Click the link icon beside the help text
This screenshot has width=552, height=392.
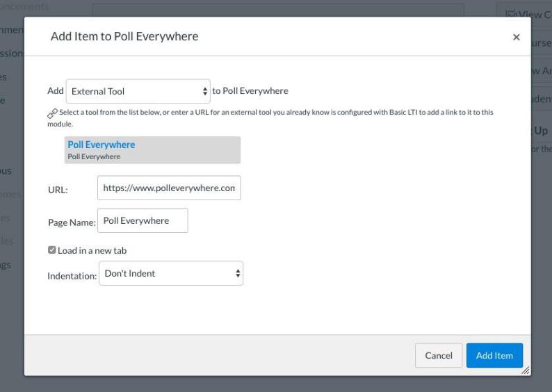coord(52,113)
